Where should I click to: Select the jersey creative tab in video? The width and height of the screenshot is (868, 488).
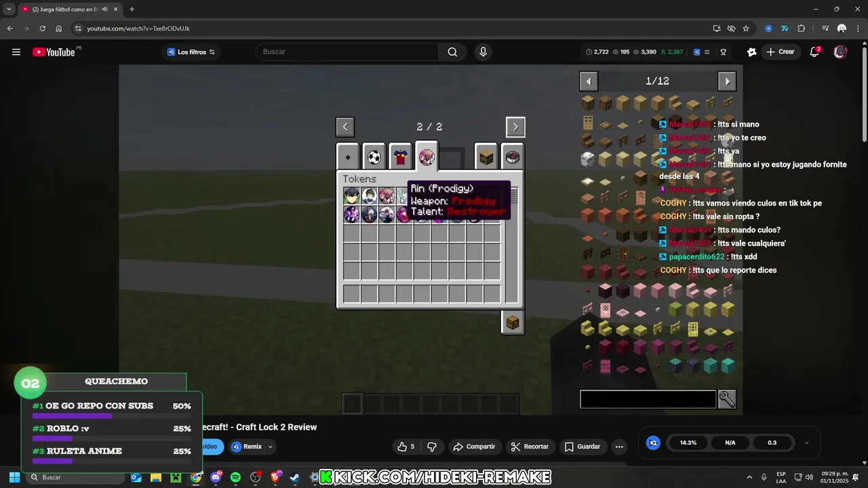point(400,157)
